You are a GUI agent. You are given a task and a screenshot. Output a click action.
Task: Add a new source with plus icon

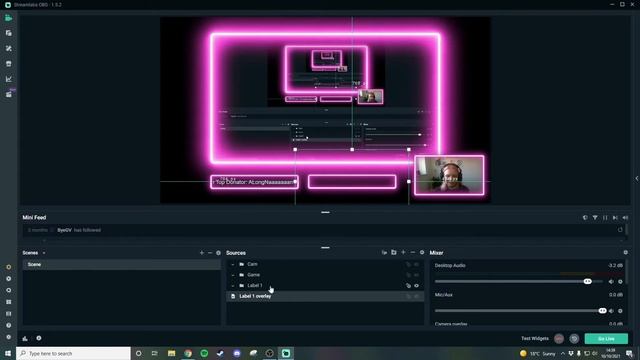pos(403,252)
